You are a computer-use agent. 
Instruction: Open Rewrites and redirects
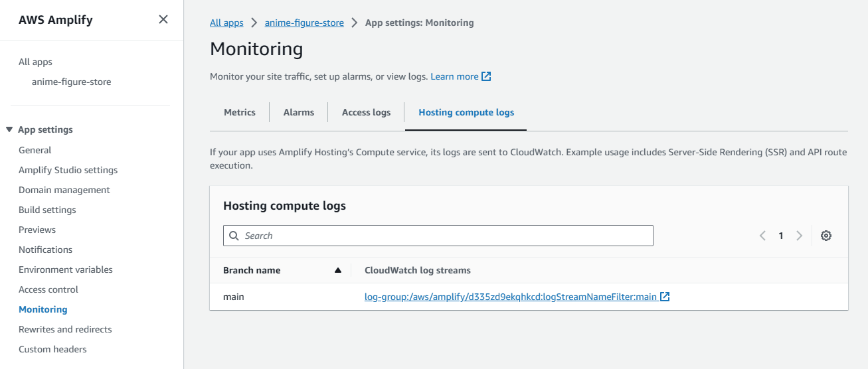pos(65,329)
